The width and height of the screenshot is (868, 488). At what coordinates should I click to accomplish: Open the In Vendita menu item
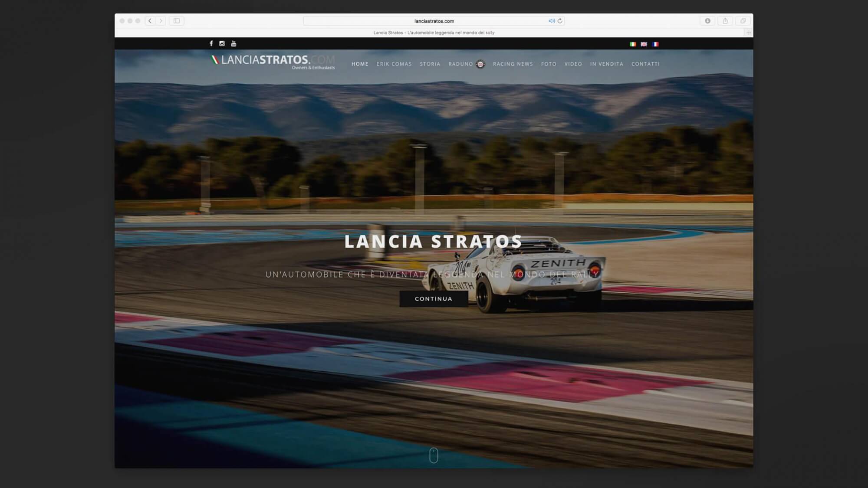[x=607, y=64]
